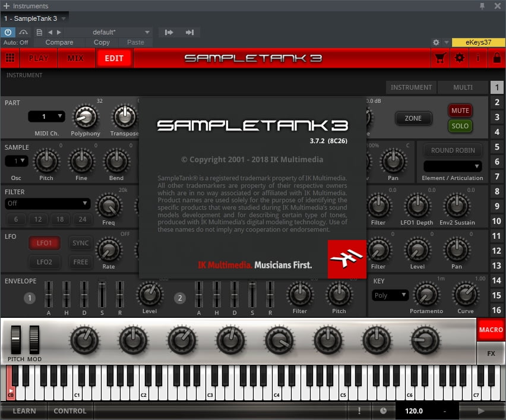
Task: Select the 12 dB filter slope
Action: click(38, 220)
